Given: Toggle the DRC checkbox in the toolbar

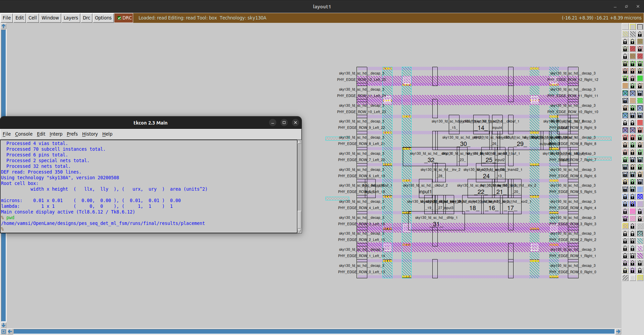Looking at the screenshot, I should tap(119, 18).
